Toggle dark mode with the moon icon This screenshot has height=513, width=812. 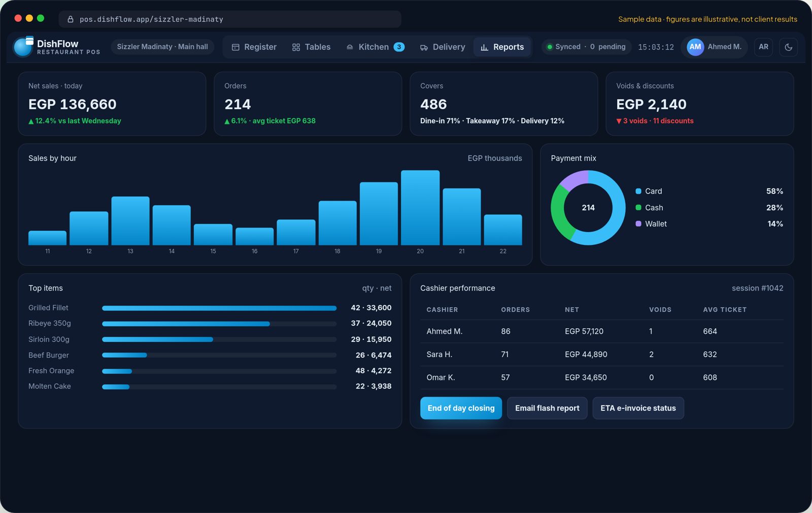coord(788,47)
